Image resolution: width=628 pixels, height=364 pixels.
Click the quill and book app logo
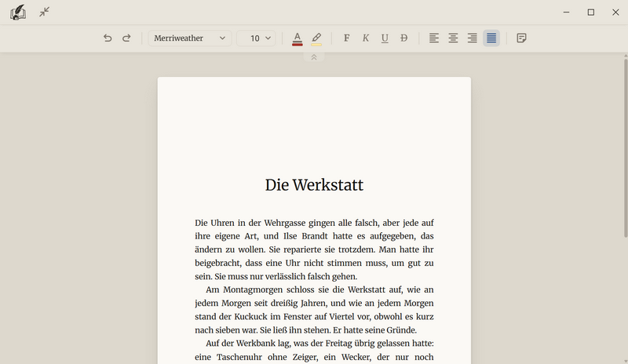tap(18, 13)
